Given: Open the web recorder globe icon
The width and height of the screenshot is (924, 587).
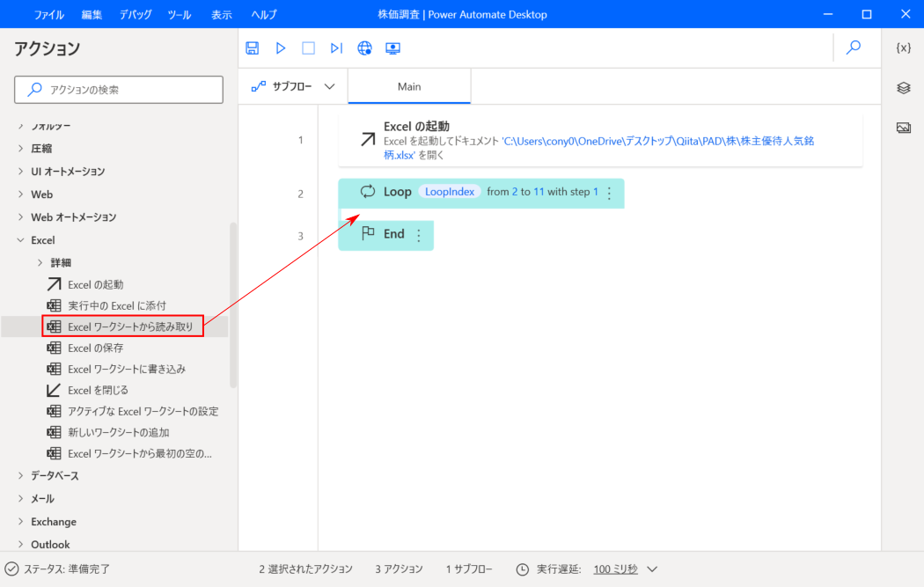Looking at the screenshot, I should (x=365, y=48).
